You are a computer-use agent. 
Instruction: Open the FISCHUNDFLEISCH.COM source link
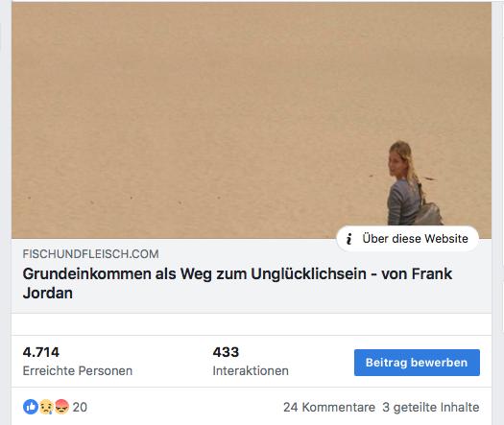90,254
